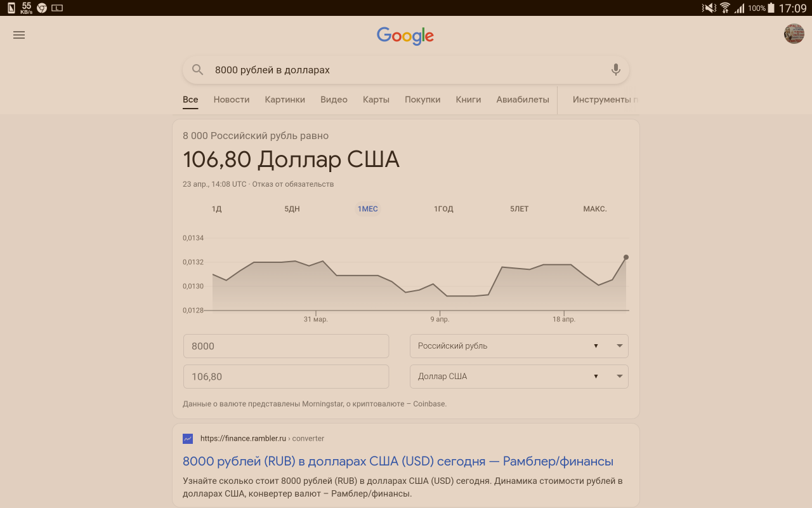This screenshot has height=508, width=812.
Task: Tap the Google logo
Action: (x=405, y=36)
